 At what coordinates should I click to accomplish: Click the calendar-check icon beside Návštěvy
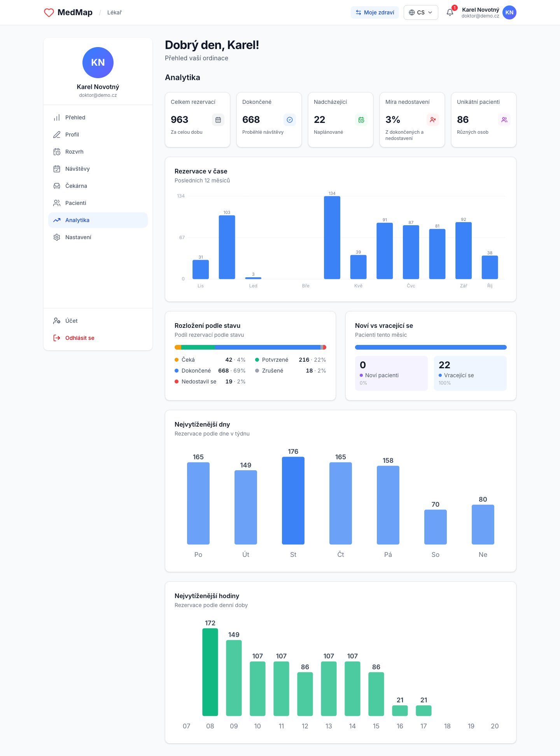coord(57,169)
